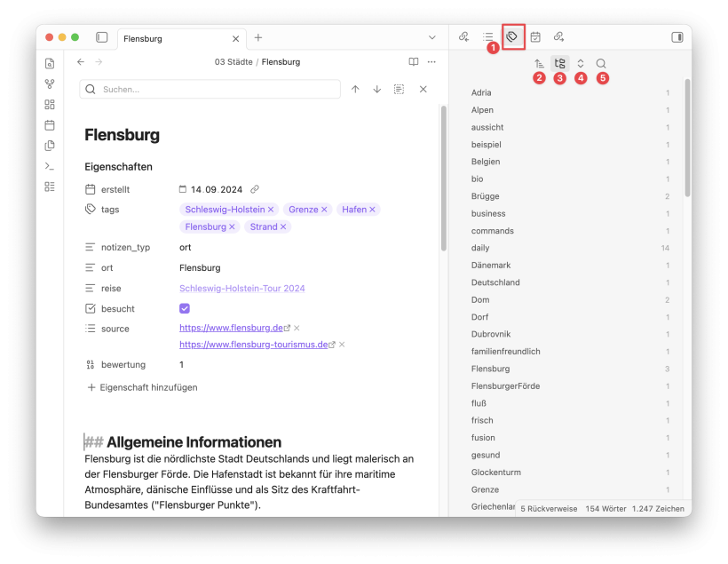728x564 pixels.
Task: Open the calendar icon in left ribbon
Action: [50, 125]
